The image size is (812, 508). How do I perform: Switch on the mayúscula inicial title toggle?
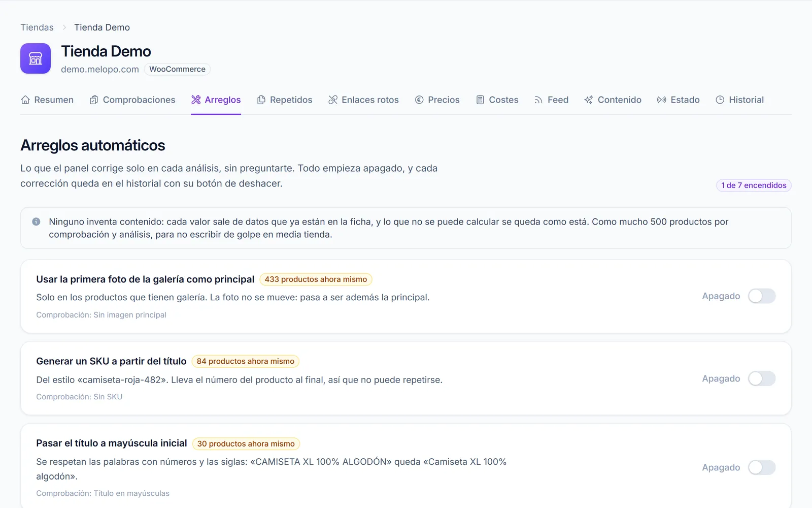762,467
